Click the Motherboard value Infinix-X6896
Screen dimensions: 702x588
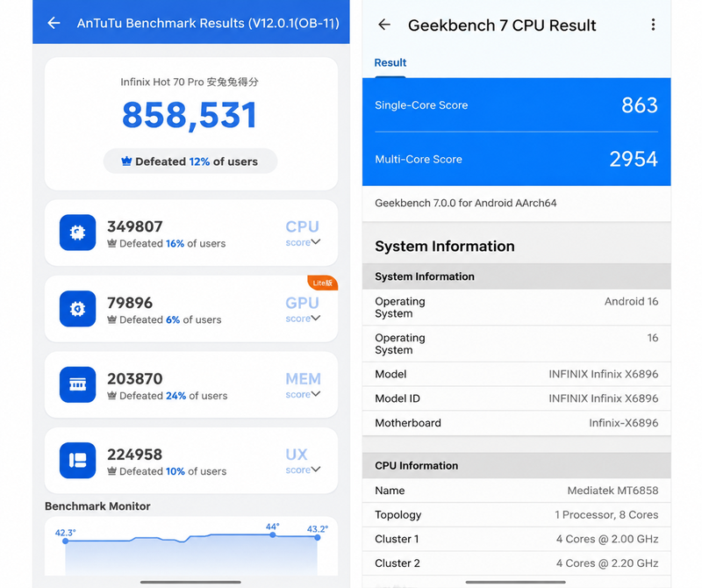point(624,423)
